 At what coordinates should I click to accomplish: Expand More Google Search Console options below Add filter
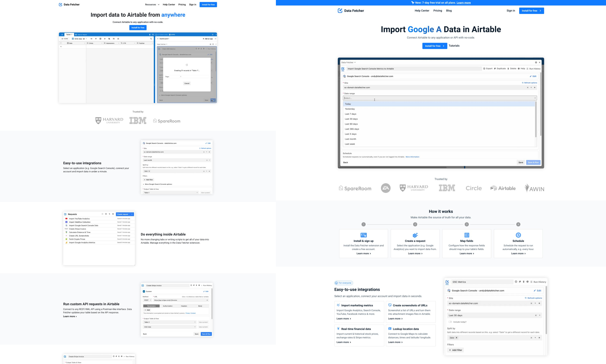coord(158,184)
